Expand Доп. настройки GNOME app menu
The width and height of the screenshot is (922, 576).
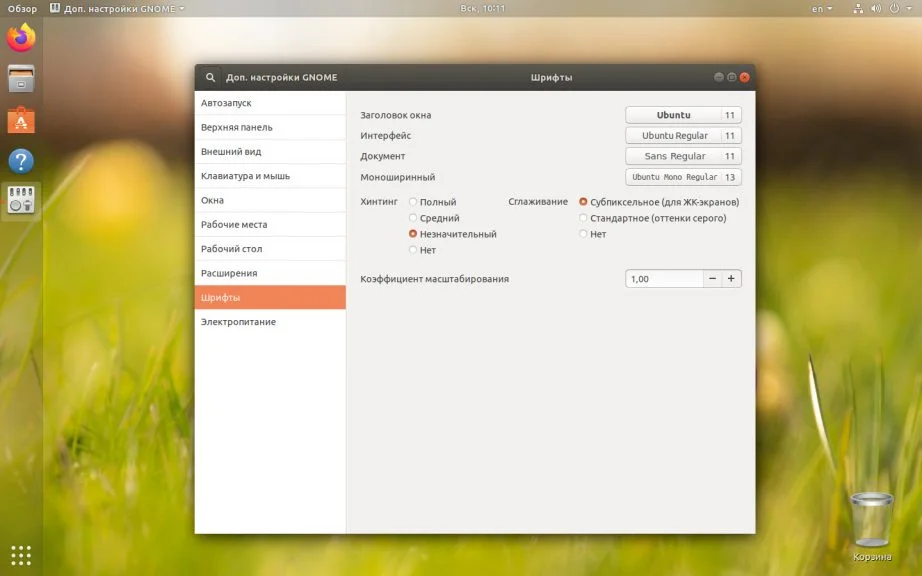125,9
